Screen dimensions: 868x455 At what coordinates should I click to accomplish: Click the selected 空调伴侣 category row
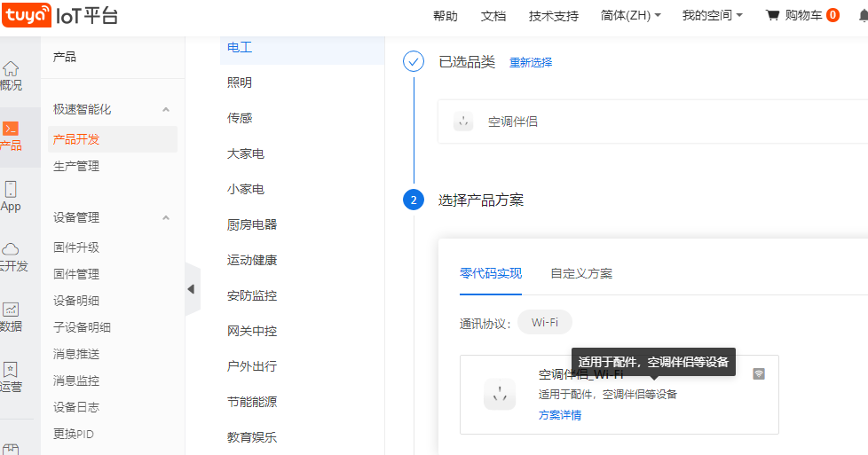[x=653, y=122]
